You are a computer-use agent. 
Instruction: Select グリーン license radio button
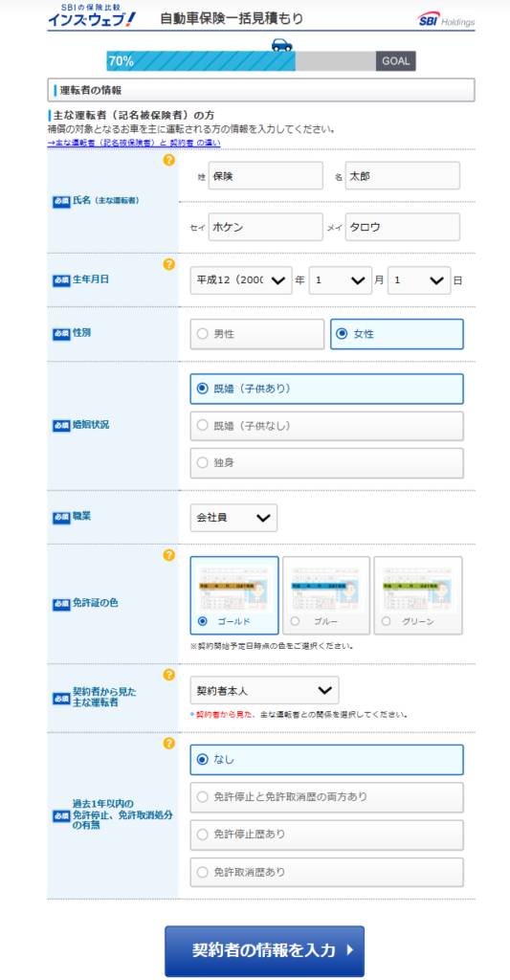pos(387,621)
